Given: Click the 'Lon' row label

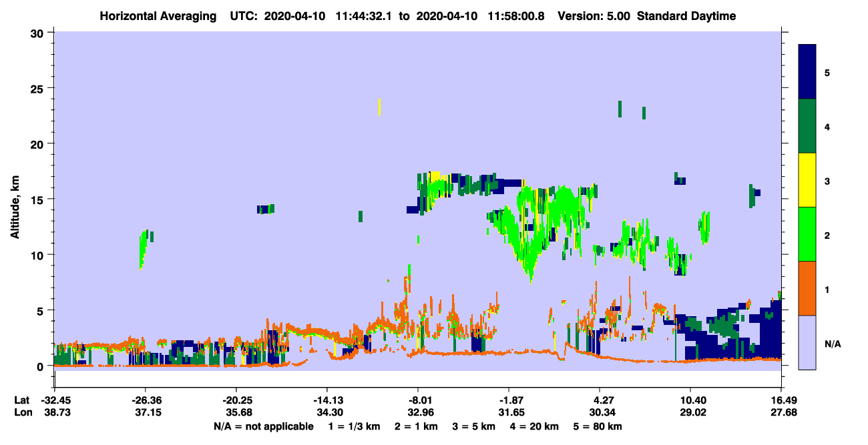Looking at the screenshot, I should (22, 413).
